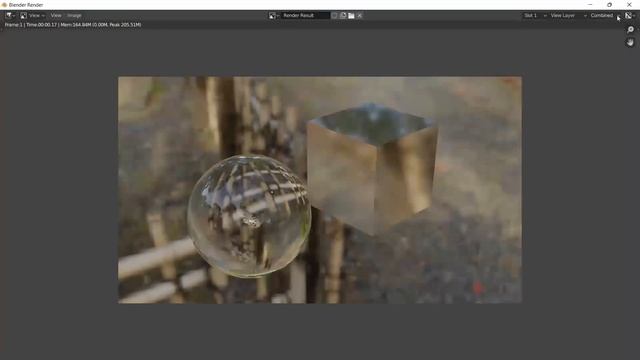Viewport: 640px width, 360px height.
Task: Click the Render Result image name field
Action: pos(305,16)
